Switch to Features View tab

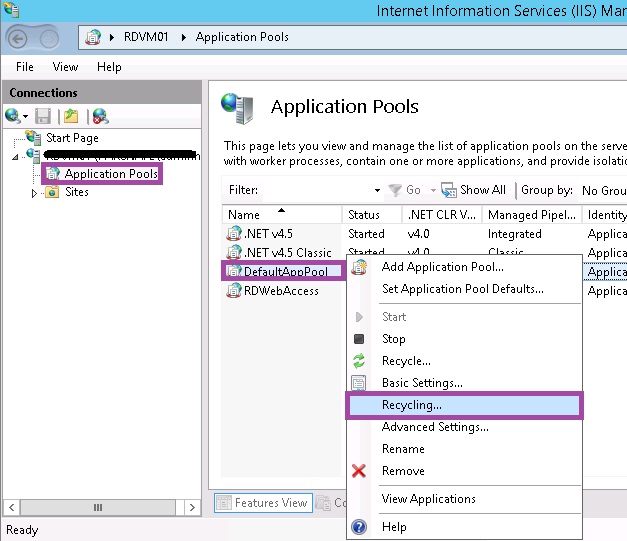(x=263, y=503)
